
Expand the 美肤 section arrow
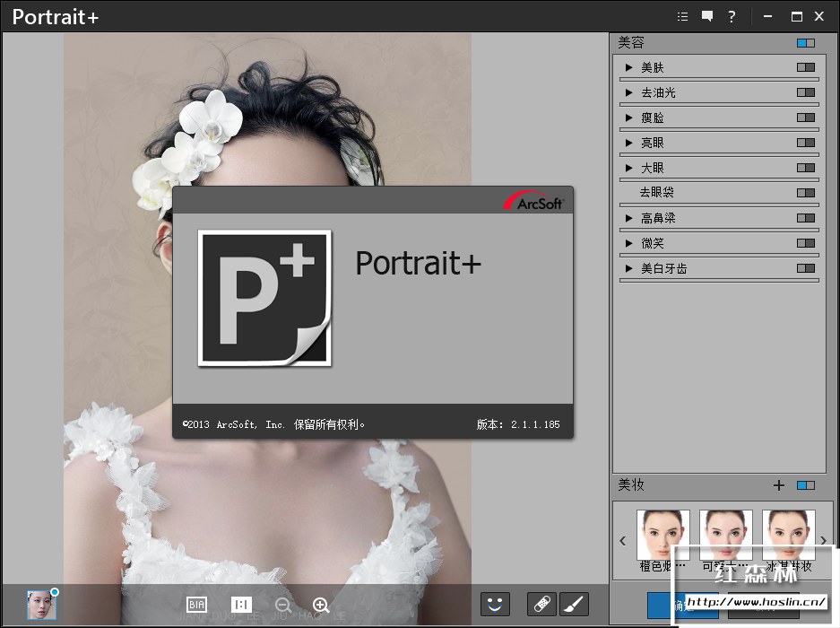click(x=629, y=67)
